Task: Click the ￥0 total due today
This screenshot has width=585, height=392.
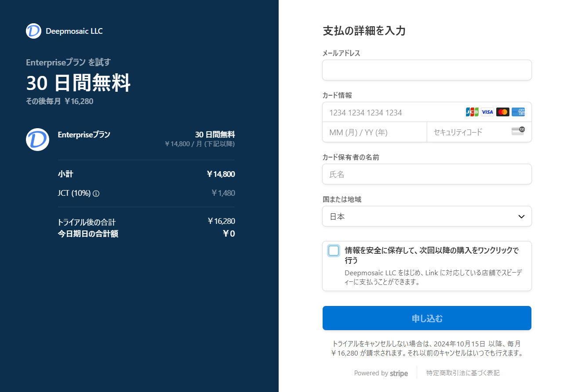Action: pyautogui.click(x=229, y=234)
